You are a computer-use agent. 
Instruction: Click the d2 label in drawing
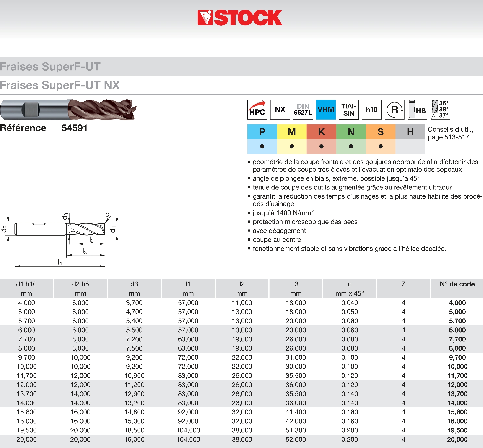click(x=4, y=229)
